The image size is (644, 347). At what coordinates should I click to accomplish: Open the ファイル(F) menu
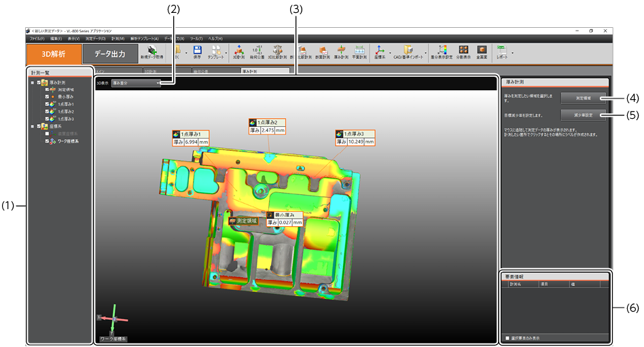click(x=36, y=39)
